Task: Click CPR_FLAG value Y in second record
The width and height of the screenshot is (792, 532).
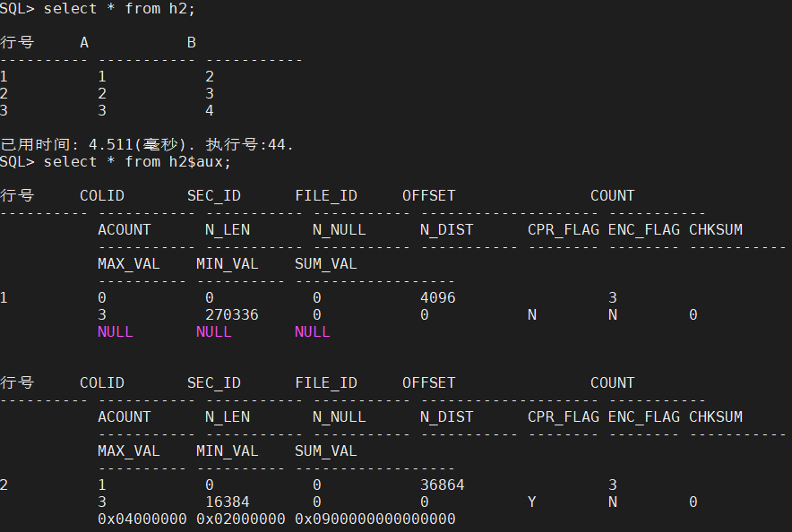Action: (x=532, y=502)
